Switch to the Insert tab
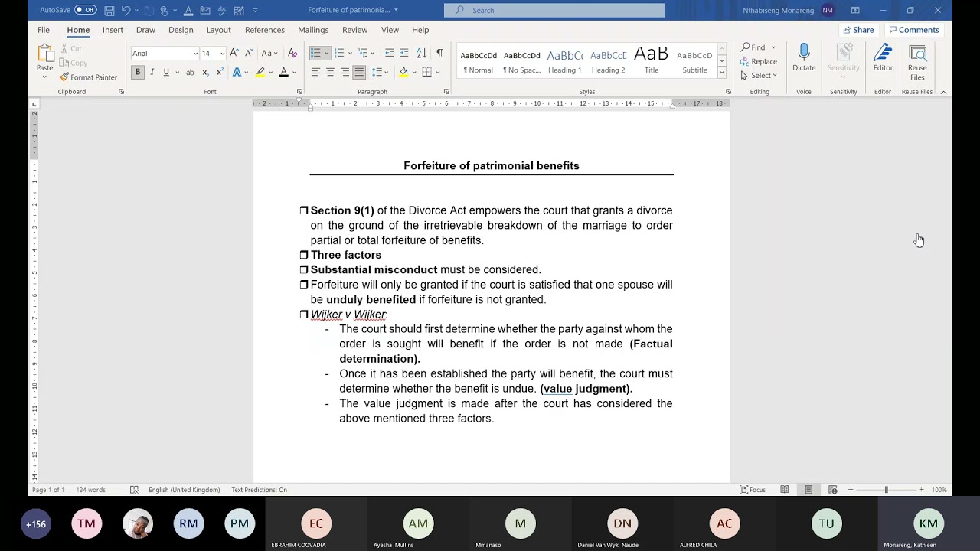 (x=113, y=30)
